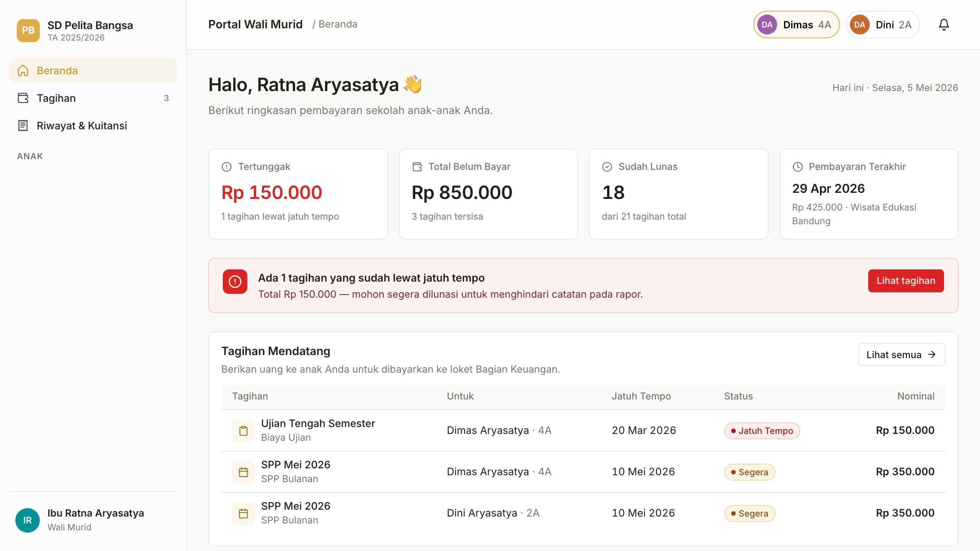Click the Tagihan wallet icon in sidebar

pyautogui.click(x=23, y=98)
